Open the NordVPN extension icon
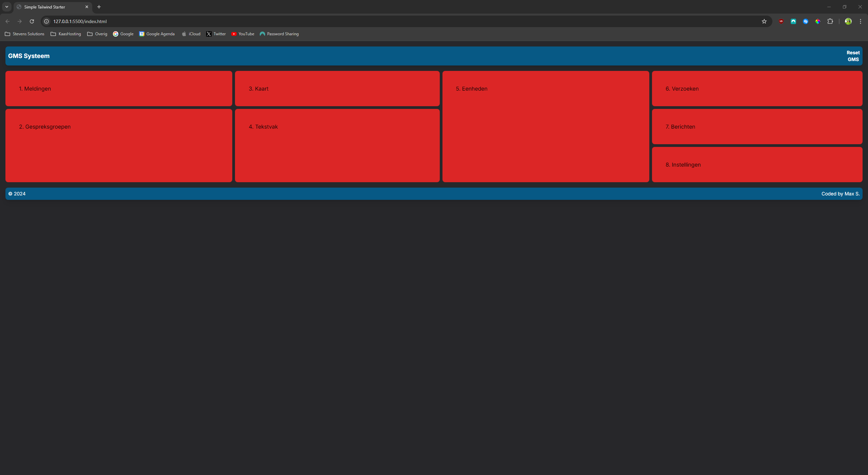This screenshot has height=475, width=868. coord(793,21)
